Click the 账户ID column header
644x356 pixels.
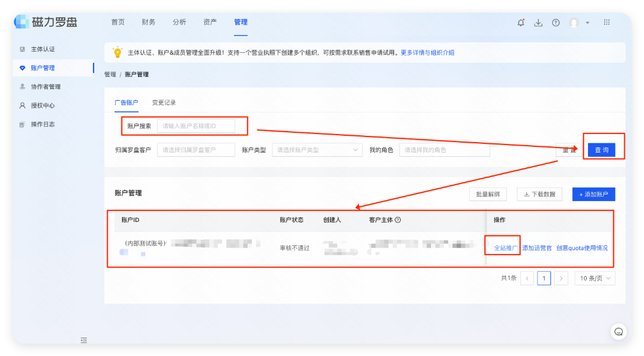tap(130, 220)
